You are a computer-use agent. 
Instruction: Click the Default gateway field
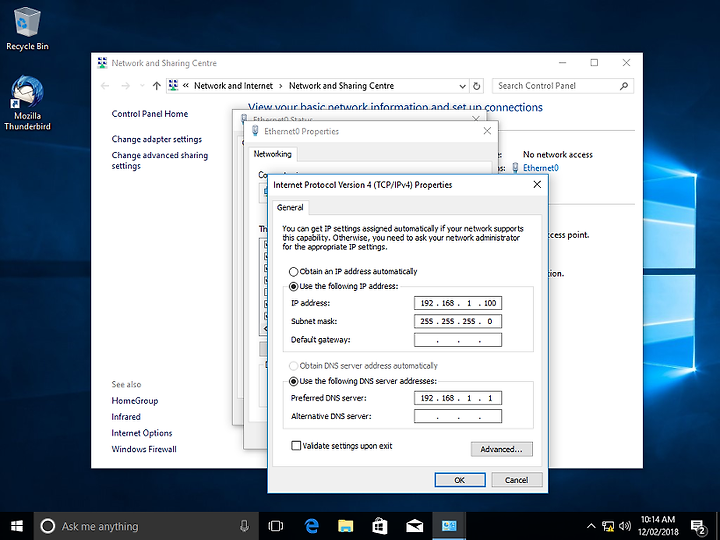click(x=458, y=340)
